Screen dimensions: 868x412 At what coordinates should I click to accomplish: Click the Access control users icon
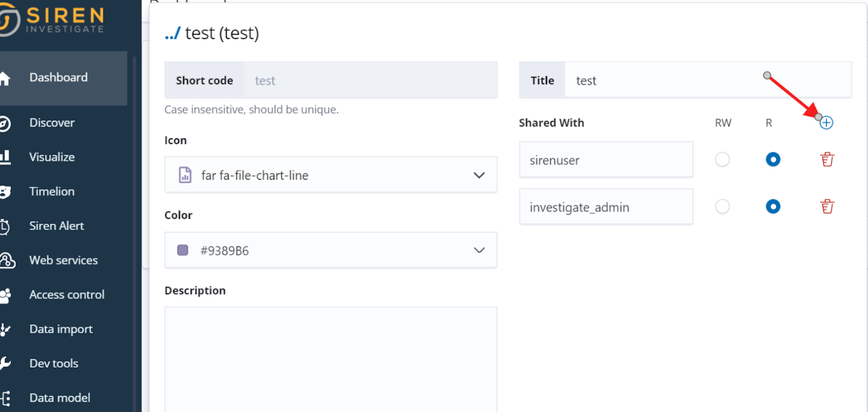5,295
